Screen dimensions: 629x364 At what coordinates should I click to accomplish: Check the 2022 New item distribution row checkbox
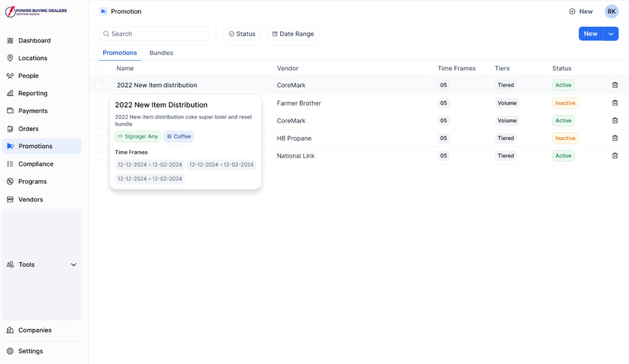99,85
